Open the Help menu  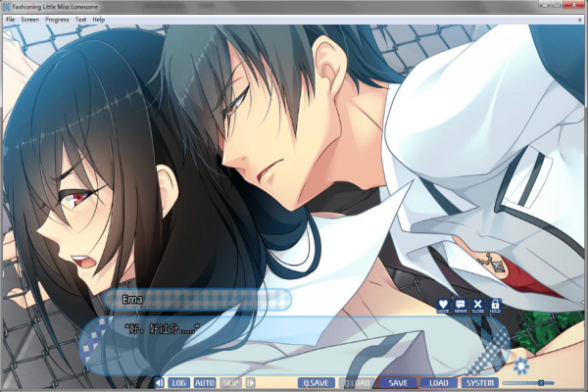(99, 20)
